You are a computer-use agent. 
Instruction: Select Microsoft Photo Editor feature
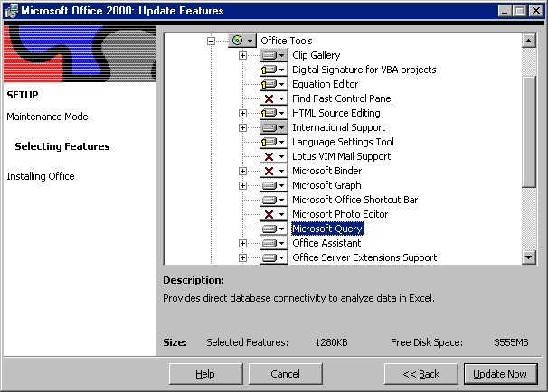pos(340,214)
